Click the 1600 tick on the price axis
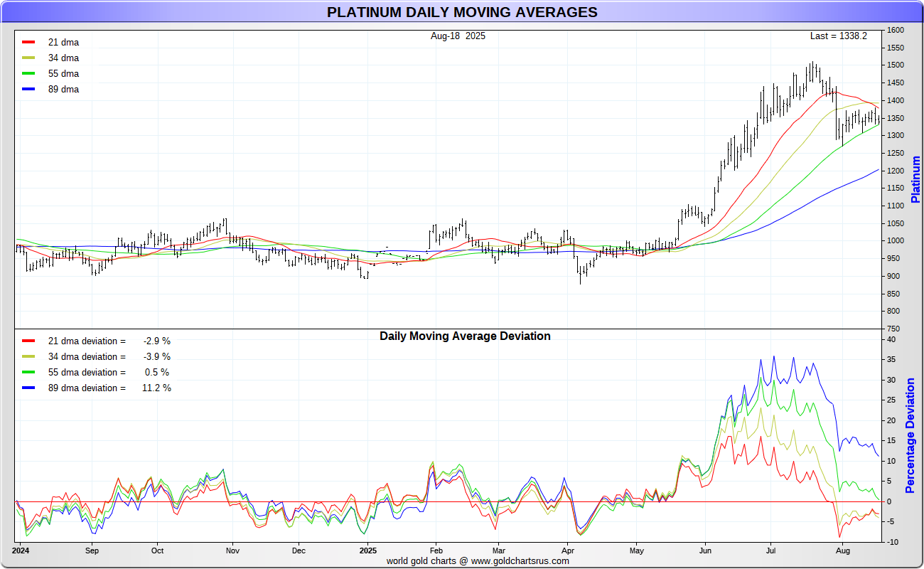This screenshot has width=924, height=569. (895, 31)
